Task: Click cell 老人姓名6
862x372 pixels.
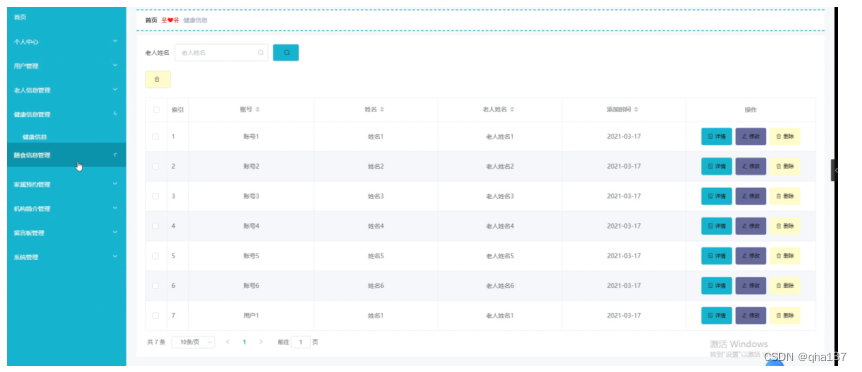Action: coord(500,286)
